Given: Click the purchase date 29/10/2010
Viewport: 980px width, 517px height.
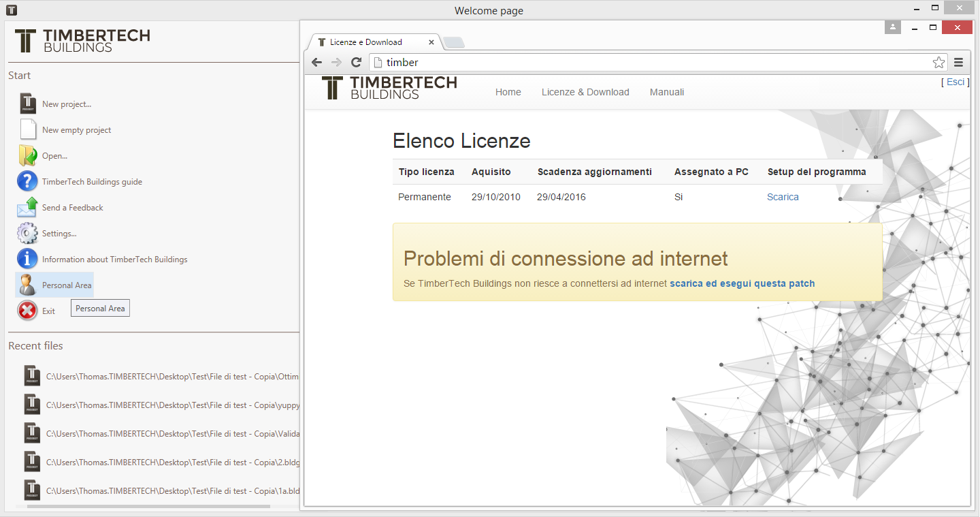Looking at the screenshot, I should pyautogui.click(x=496, y=197).
